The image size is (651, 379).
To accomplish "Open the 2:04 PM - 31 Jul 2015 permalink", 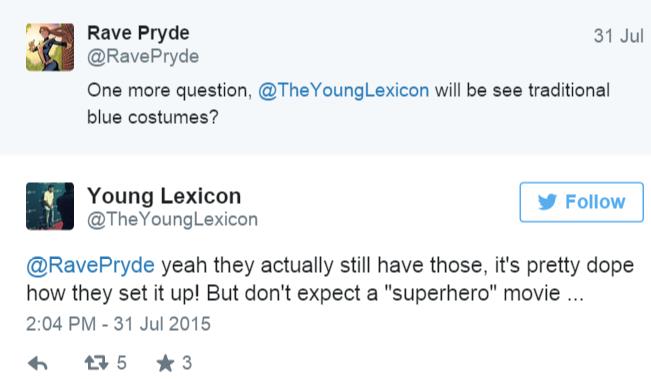I will (118, 324).
